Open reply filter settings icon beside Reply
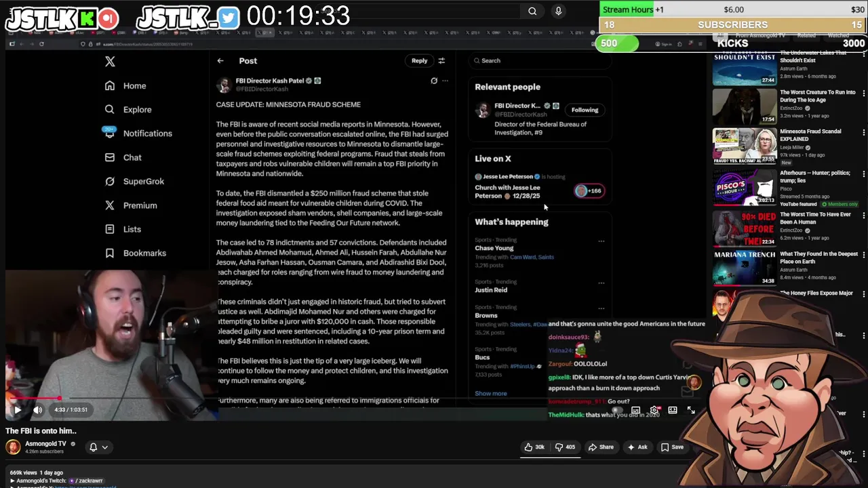The width and height of the screenshot is (868, 488). [441, 61]
